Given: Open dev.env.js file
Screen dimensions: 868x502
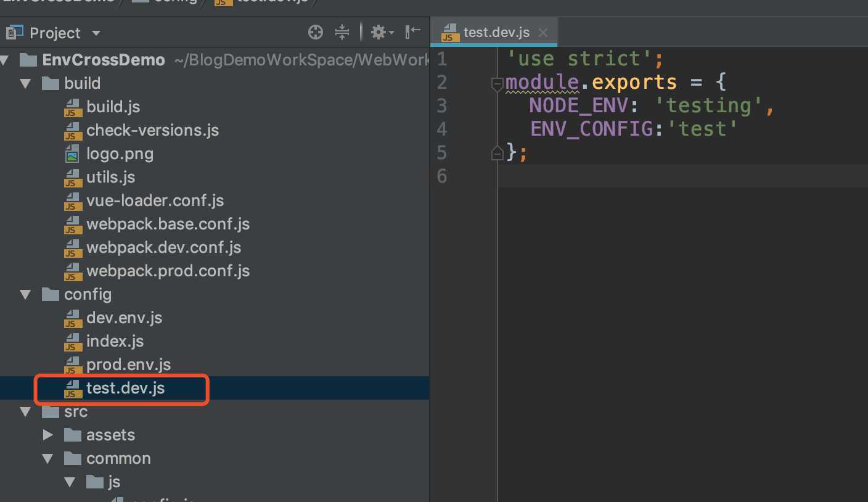Looking at the screenshot, I should pyautogui.click(x=124, y=318).
